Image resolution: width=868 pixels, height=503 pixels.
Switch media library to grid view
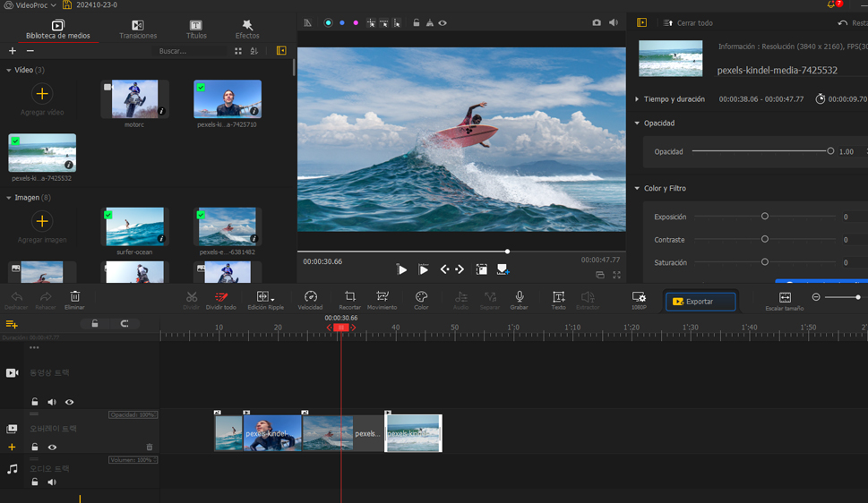(238, 51)
